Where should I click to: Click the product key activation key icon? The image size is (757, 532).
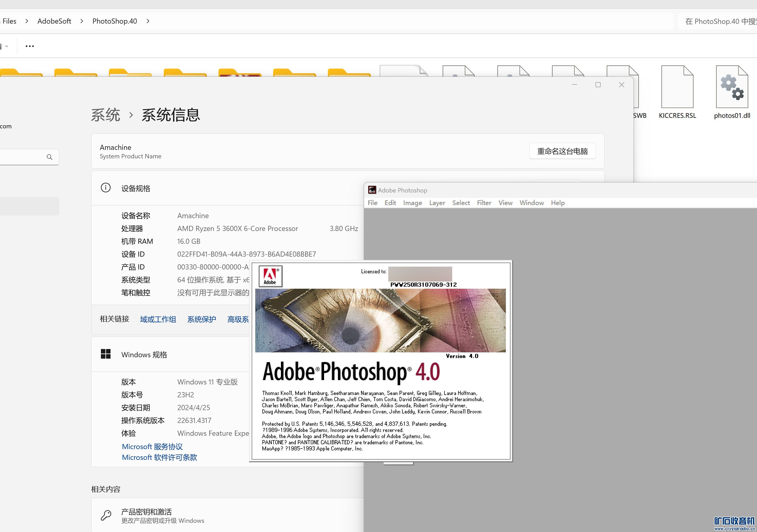[x=106, y=515]
